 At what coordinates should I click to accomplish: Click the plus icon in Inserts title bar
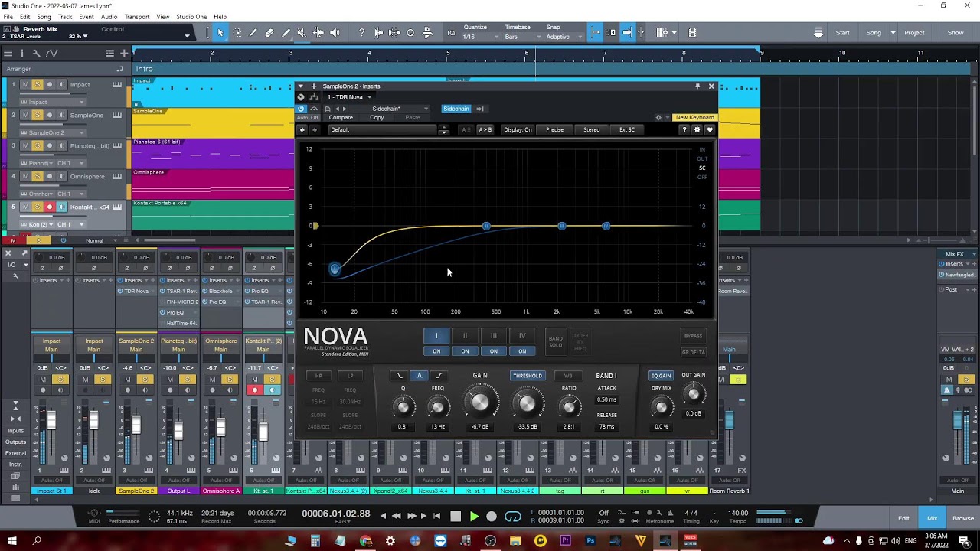click(313, 86)
